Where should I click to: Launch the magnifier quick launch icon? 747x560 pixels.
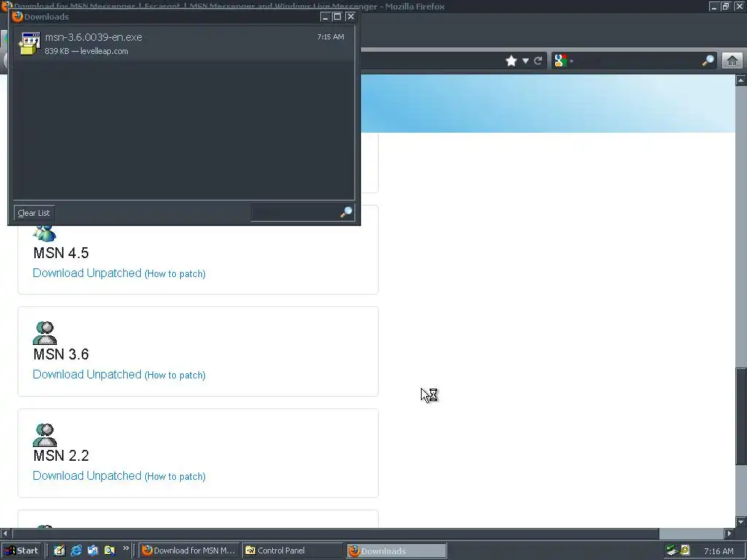pyautogui.click(x=109, y=551)
